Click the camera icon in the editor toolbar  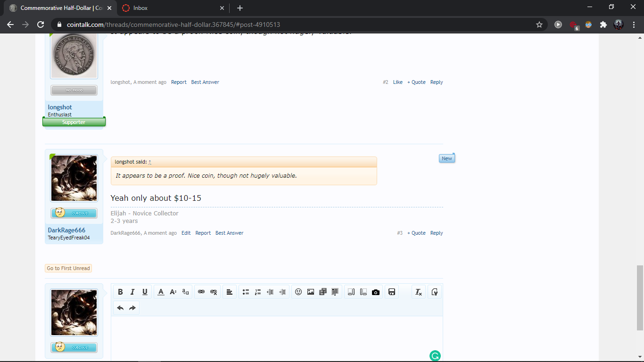[x=376, y=292]
